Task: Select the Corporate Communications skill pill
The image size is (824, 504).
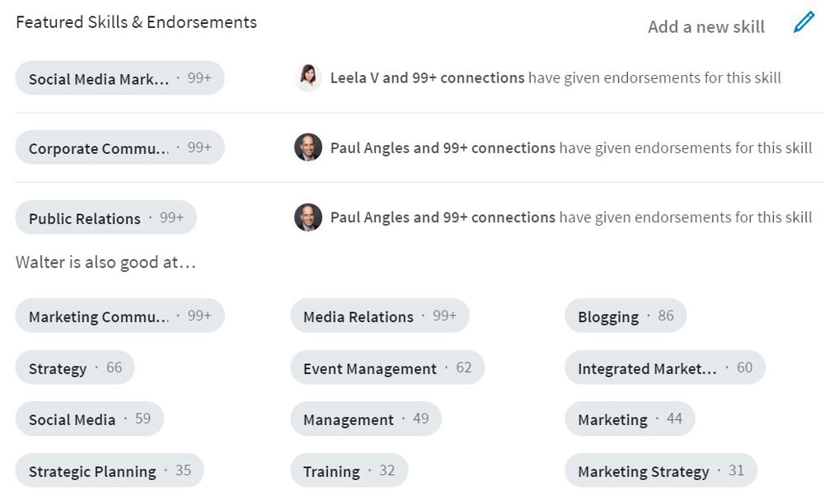Action: [119, 148]
